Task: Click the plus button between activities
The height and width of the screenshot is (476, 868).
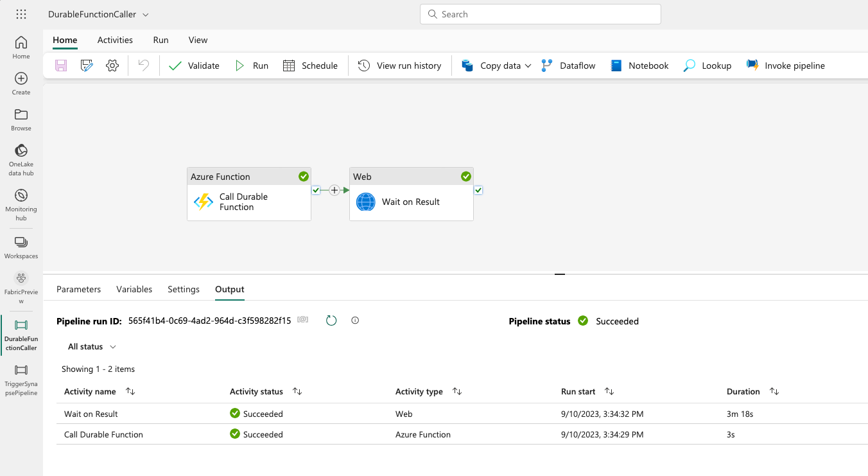Action: [x=334, y=190]
